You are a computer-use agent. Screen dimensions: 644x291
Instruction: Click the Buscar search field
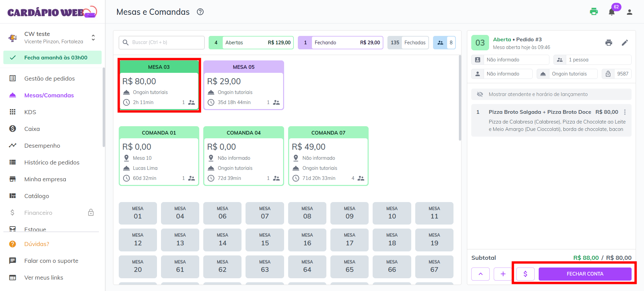162,43
